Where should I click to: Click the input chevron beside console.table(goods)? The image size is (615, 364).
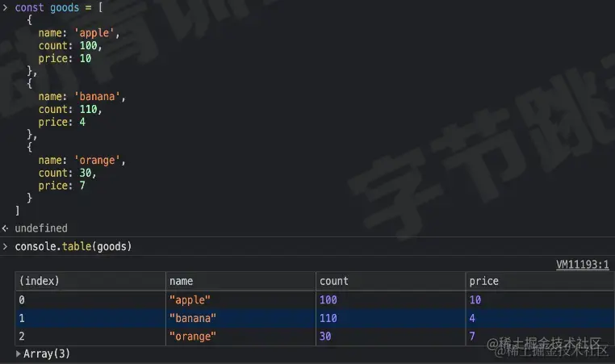click(x=6, y=246)
